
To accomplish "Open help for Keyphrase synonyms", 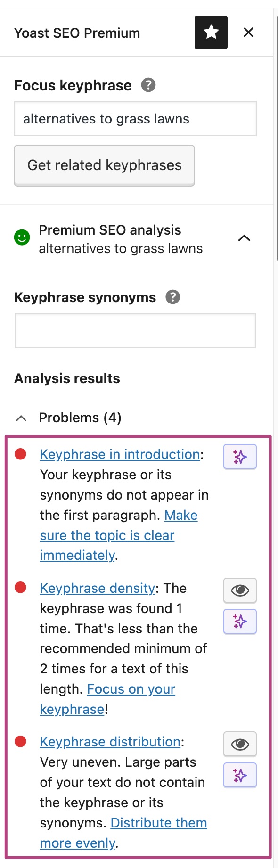I will point(173,297).
